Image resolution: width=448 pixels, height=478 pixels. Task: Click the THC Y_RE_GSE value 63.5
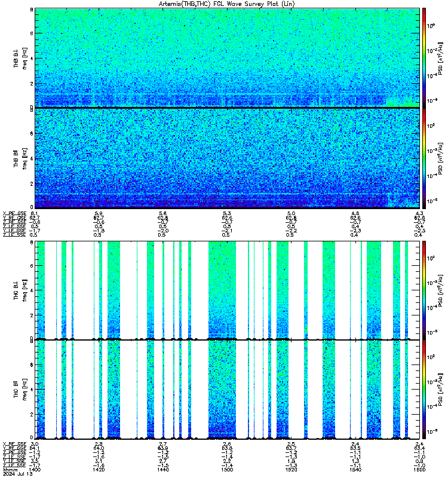355,448
